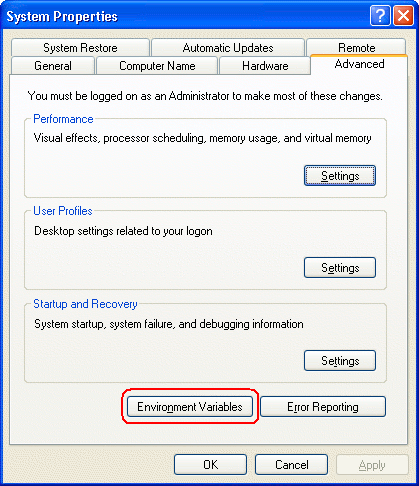This screenshot has height=486, width=419.
Task: Click the Performance group heading
Action: 63,119
